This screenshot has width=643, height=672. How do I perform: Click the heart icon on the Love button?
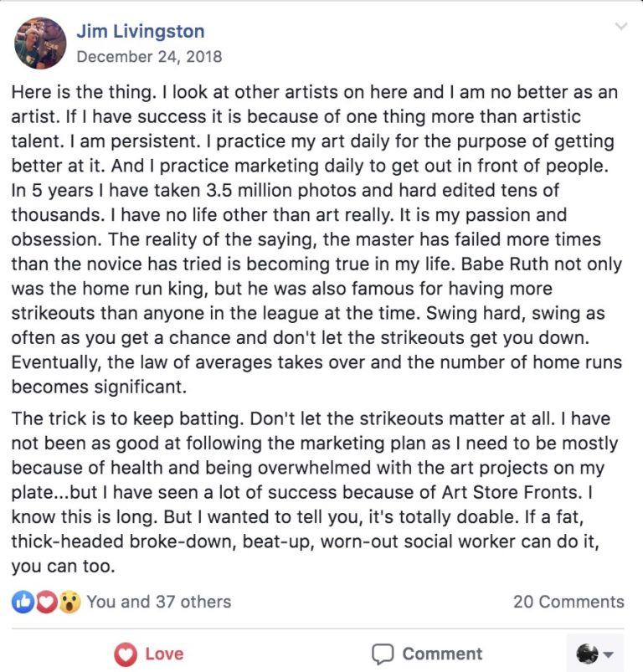pyautogui.click(x=126, y=654)
